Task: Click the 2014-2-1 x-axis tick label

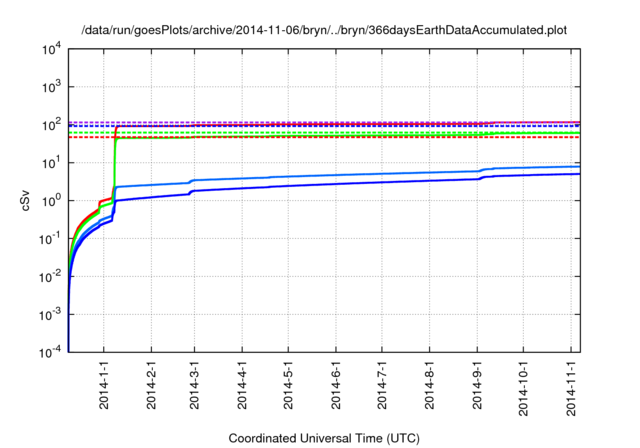Action: pyautogui.click(x=151, y=385)
